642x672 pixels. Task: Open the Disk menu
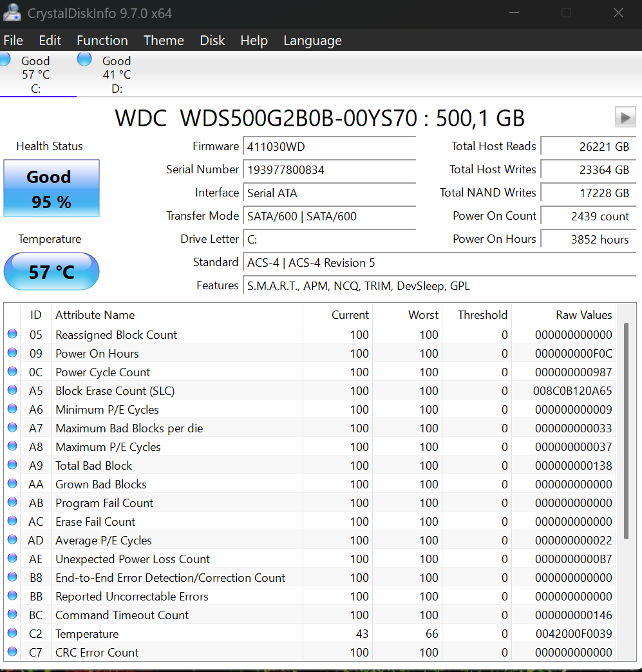212,41
